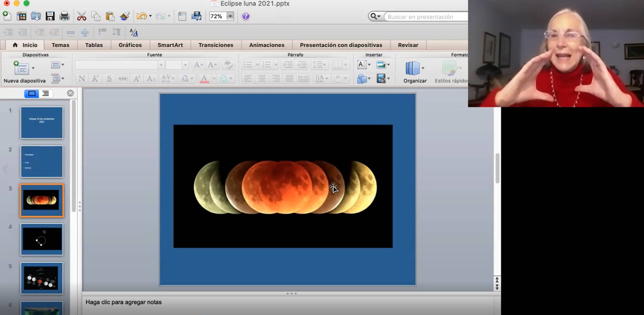
Task: Save the presentation with floppy icon
Action: (x=50, y=16)
